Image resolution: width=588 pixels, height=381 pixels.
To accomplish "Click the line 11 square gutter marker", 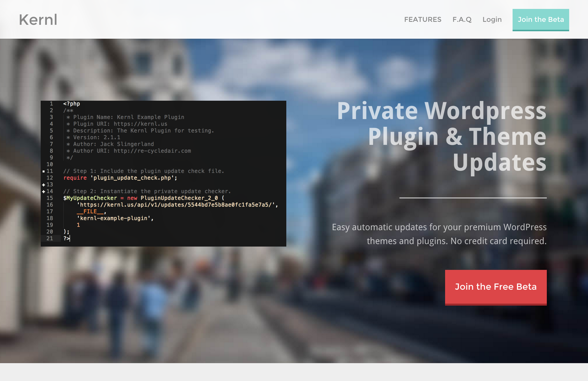I will (44, 171).
